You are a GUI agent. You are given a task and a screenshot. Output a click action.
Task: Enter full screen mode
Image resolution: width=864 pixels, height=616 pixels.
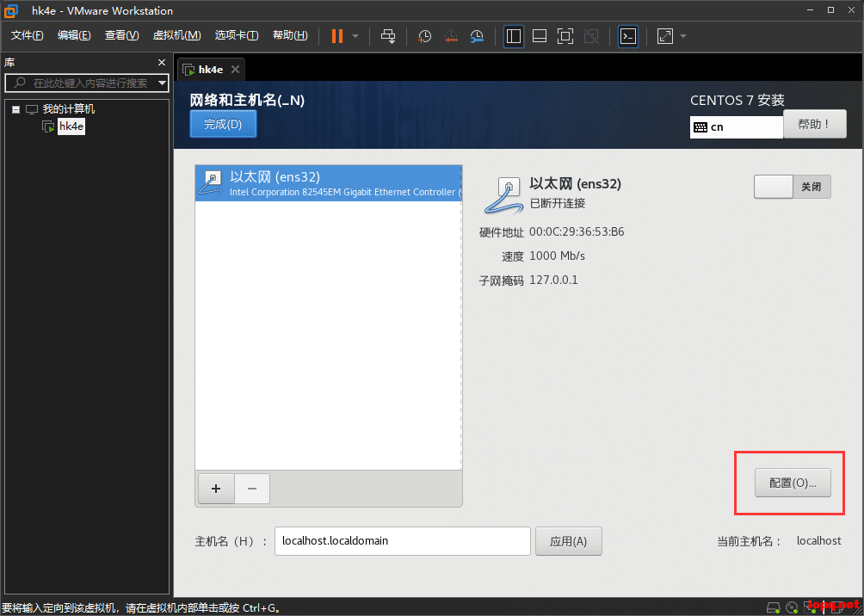[565, 36]
